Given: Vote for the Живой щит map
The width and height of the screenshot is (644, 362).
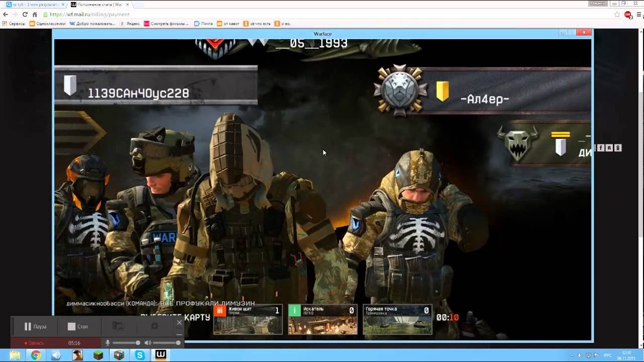Looking at the screenshot, I should 248,319.
